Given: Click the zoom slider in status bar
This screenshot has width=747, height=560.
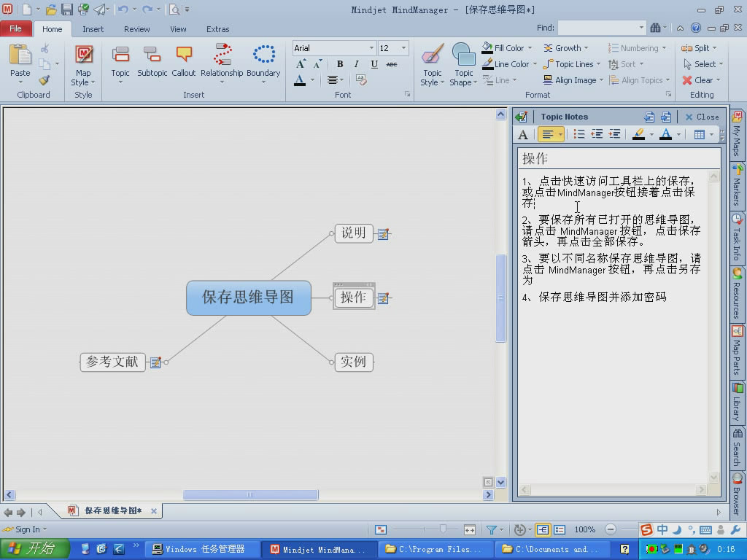Looking at the screenshot, I should pyautogui.click(x=443, y=529).
